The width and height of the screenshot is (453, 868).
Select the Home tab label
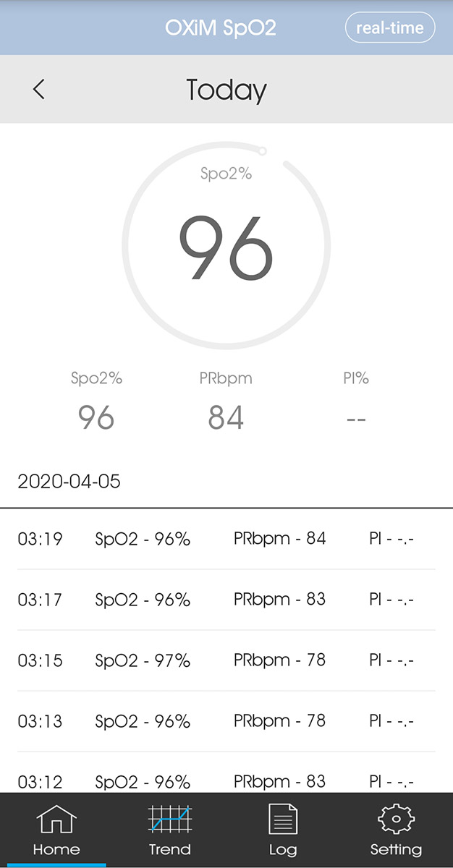click(x=56, y=849)
